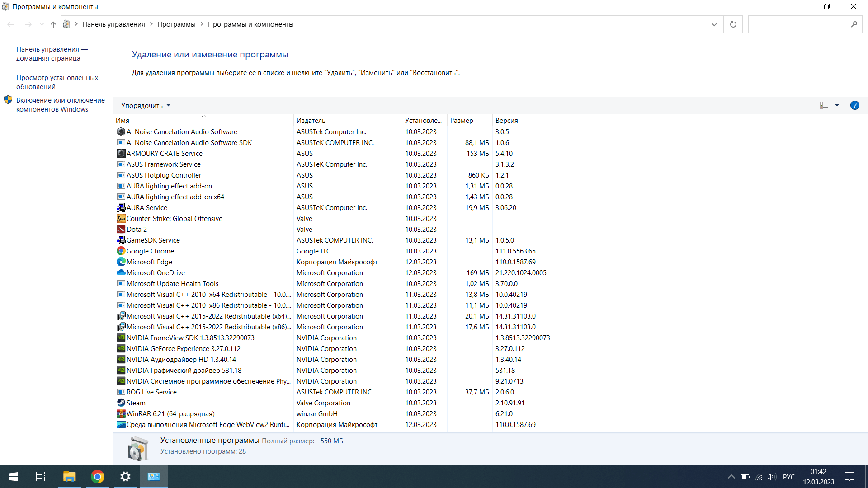
Task: Sort by the Издатель column header
Action: tap(348, 121)
